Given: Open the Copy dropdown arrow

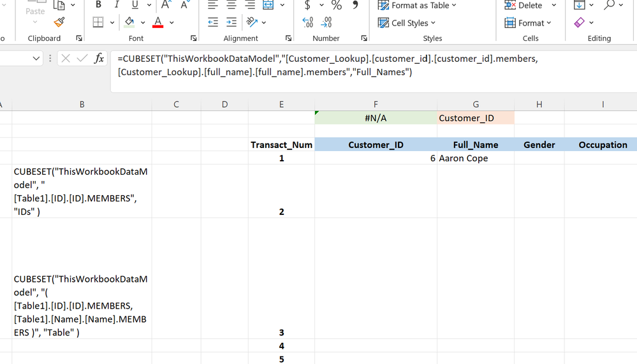Looking at the screenshot, I should 73,5.
